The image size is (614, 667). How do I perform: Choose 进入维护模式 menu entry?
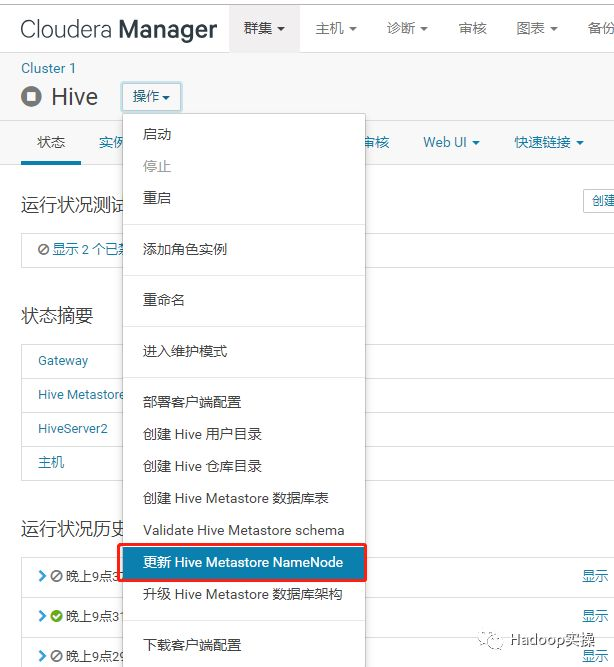(x=244, y=351)
